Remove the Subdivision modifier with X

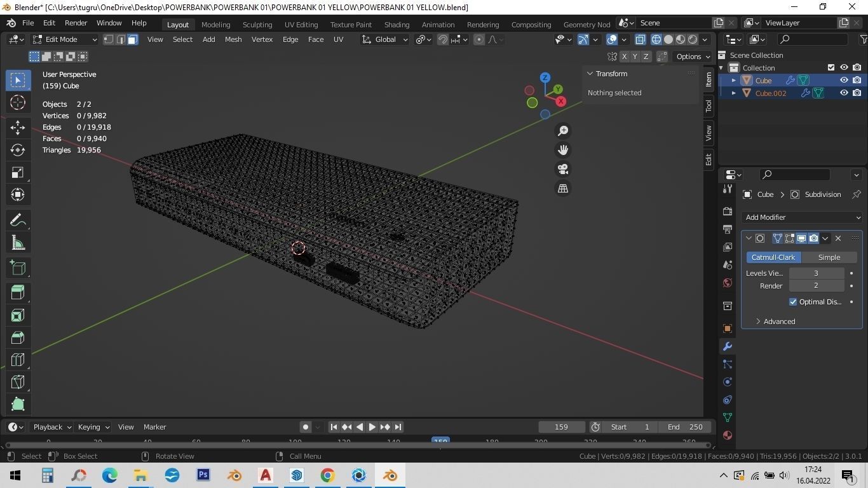tap(838, 238)
